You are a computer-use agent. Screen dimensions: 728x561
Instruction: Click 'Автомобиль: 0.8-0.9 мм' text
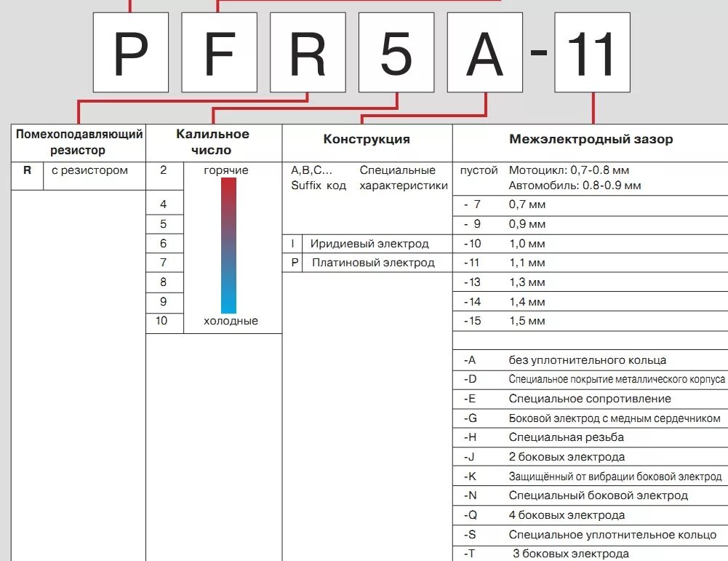click(x=575, y=186)
